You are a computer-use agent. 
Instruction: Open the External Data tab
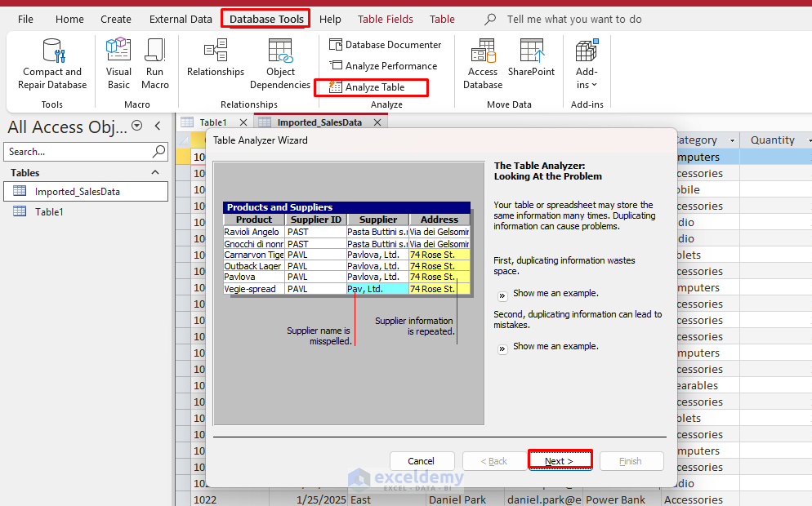[181, 19]
